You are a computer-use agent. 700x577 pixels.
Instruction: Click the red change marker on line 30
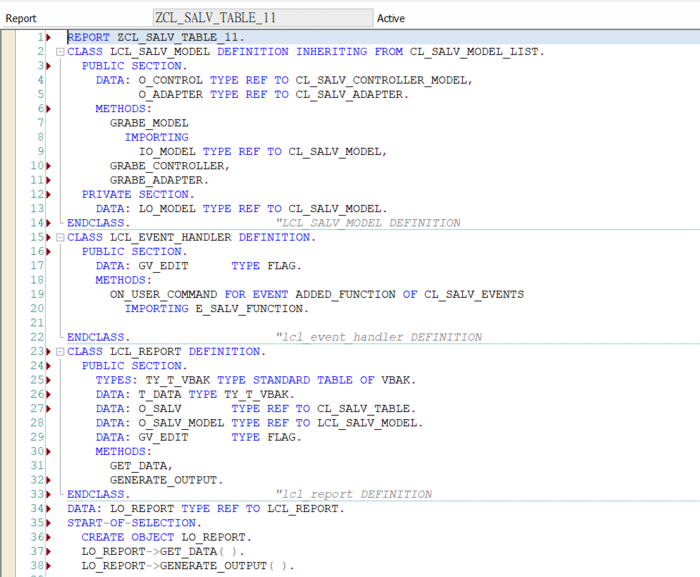click(49, 452)
